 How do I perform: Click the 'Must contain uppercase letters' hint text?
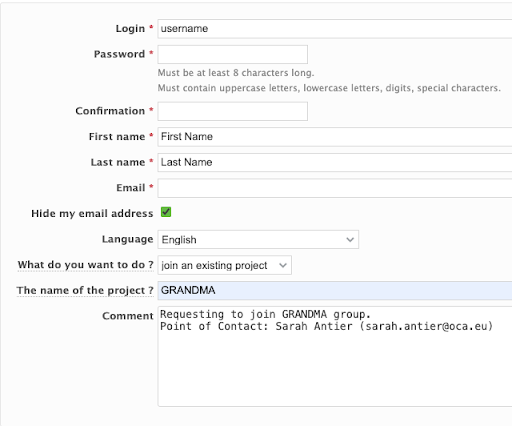(329, 88)
